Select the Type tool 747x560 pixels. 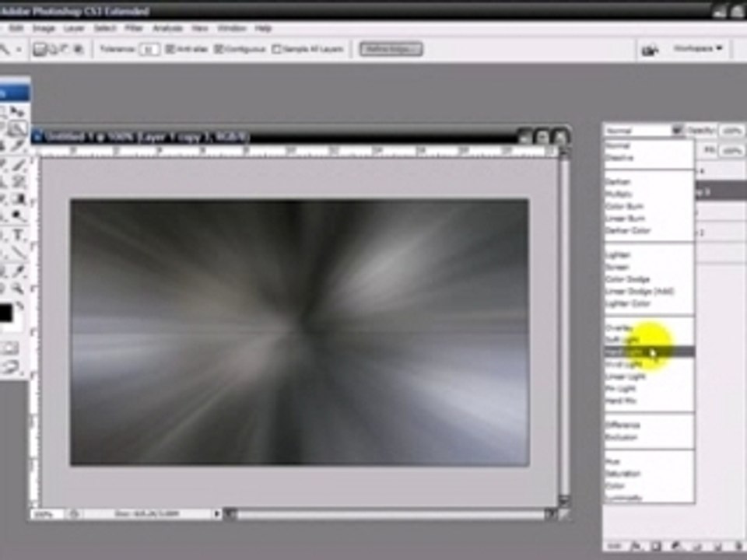18,235
